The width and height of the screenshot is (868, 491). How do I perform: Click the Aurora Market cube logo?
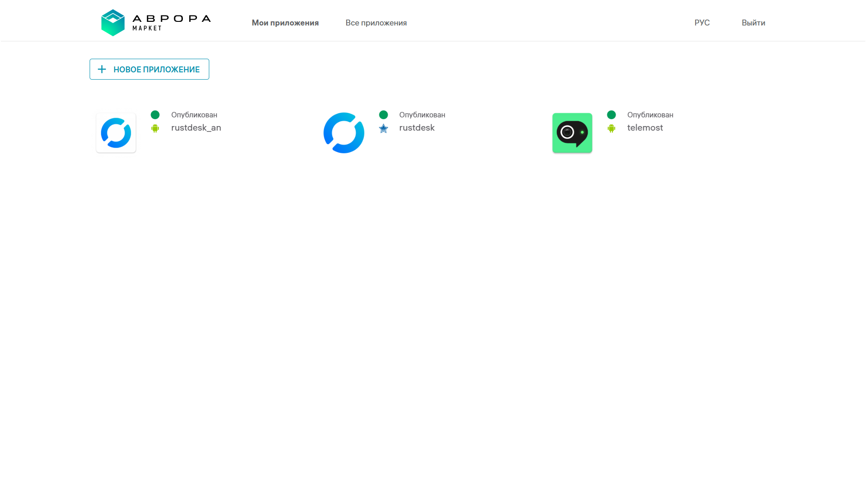click(113, 23)
